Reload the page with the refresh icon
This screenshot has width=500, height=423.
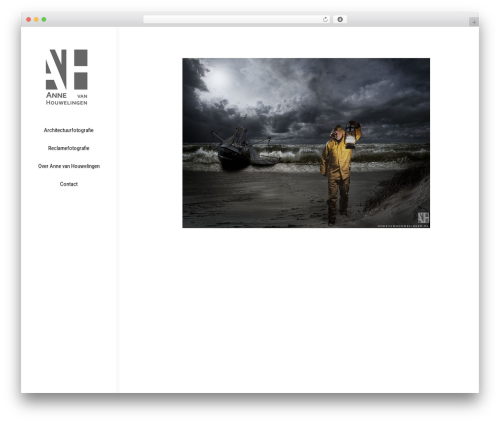tap(325, 19)
